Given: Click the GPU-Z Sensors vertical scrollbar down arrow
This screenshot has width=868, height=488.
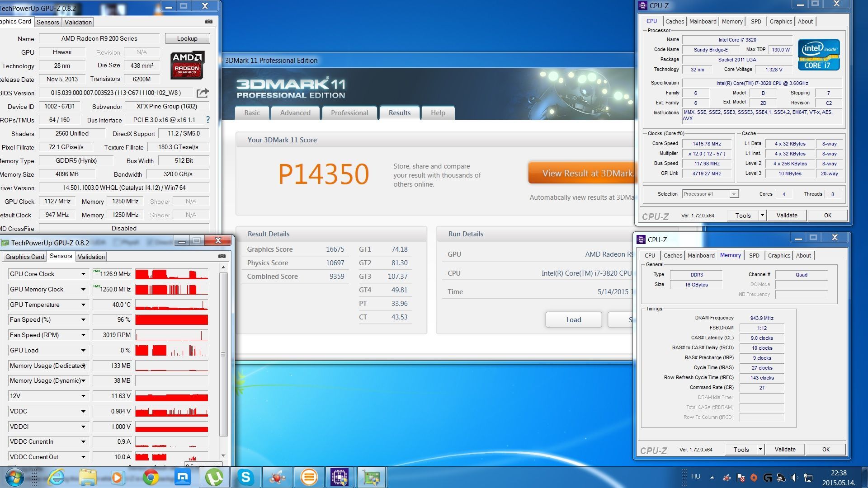Looking at the screenshot, I should click(223, 455).
